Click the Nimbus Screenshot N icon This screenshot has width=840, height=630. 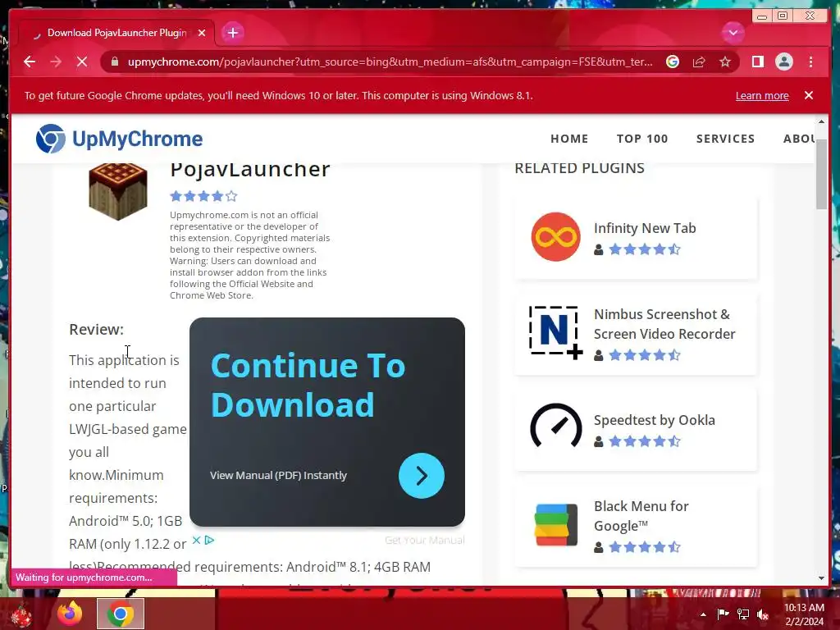click(555, 332)
